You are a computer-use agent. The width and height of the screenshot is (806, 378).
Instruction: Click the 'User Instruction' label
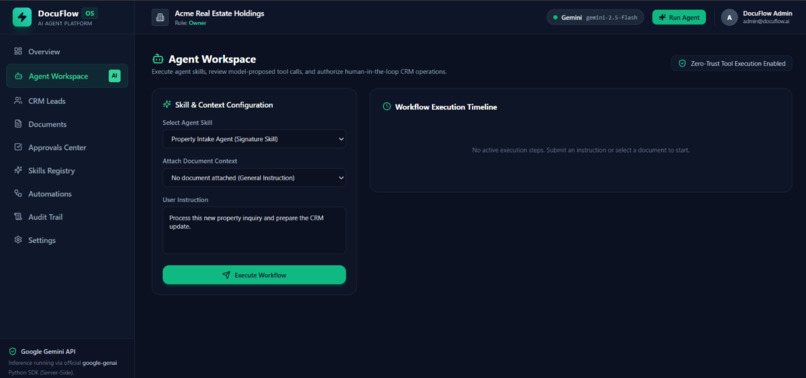pyautogui.click(x=186, y=200)
